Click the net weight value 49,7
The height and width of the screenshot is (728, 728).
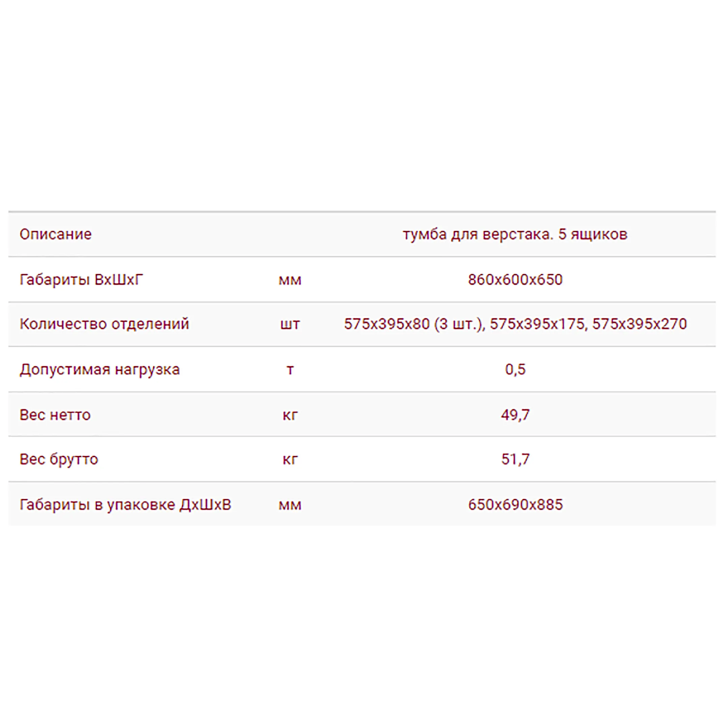click(515, 415)
